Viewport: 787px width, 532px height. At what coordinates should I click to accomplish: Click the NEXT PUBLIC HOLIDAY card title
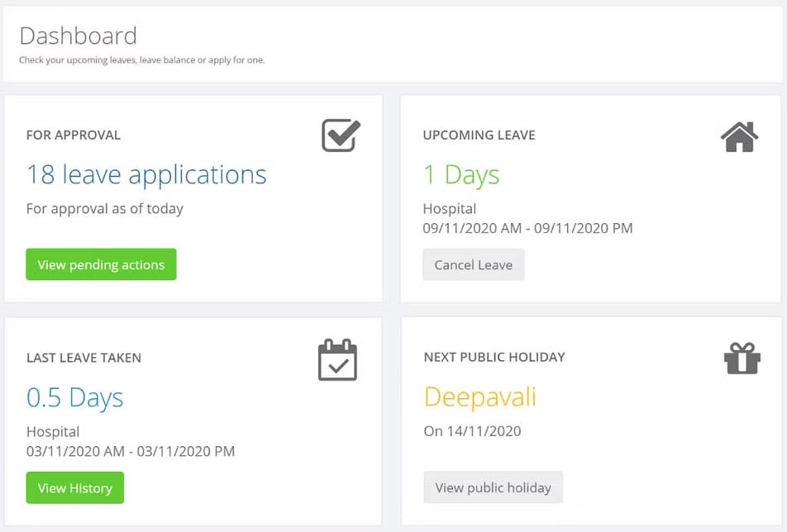pos(494,357)
